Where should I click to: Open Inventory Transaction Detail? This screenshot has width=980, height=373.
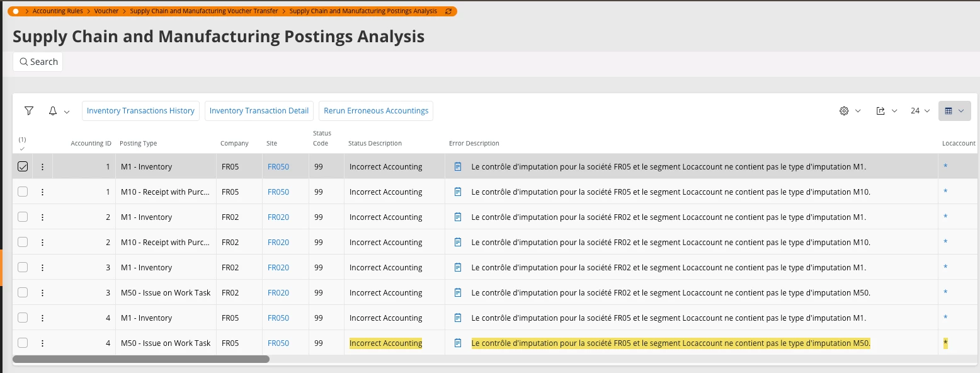coord(259,111)
